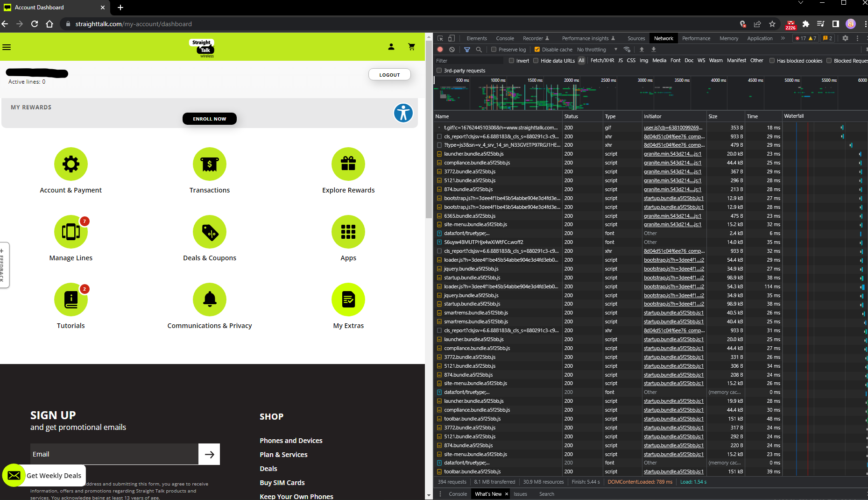Screen dimensions: 868x500
Task: Open the No throttling dropdown
Action: pos(597,50)
